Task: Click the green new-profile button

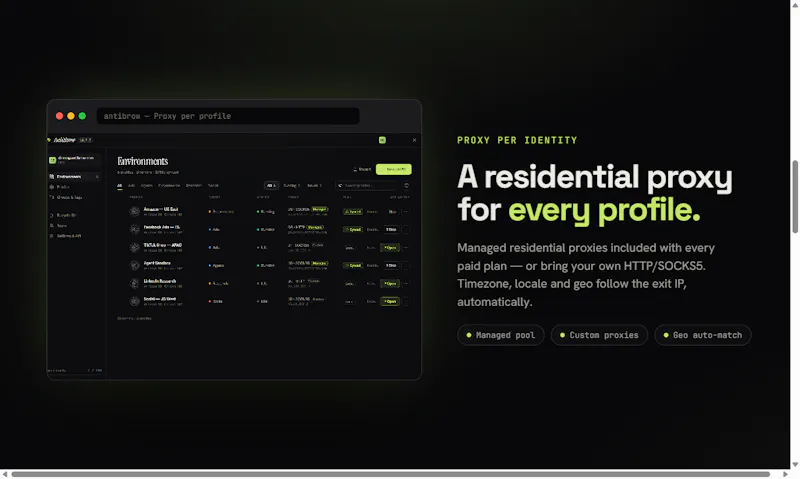Action: pos(393,169)
